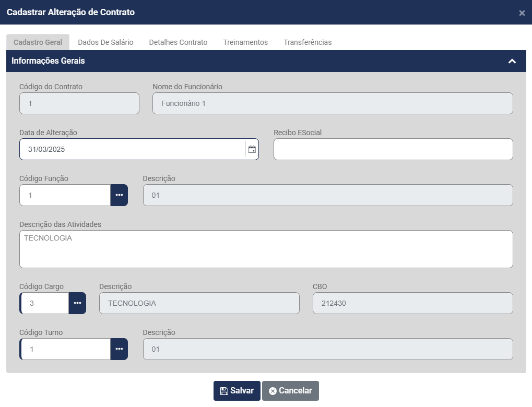Open lookup for Código Turno
Image resolution: width=532 pixels, height=407 pixels.
119,349
